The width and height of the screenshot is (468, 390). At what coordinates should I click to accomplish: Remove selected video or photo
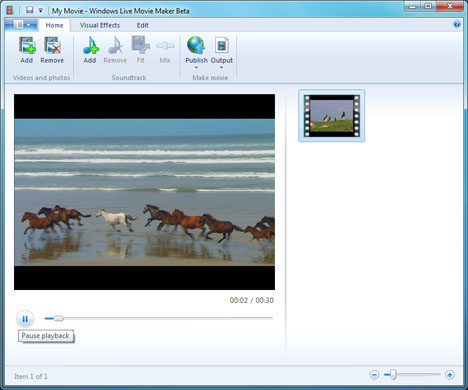click(x=52, y=50)
